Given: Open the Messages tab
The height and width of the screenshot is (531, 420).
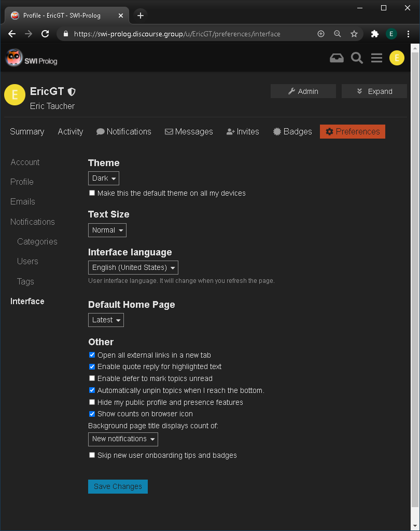Looking at the screenshot, I should coord(189,132).
